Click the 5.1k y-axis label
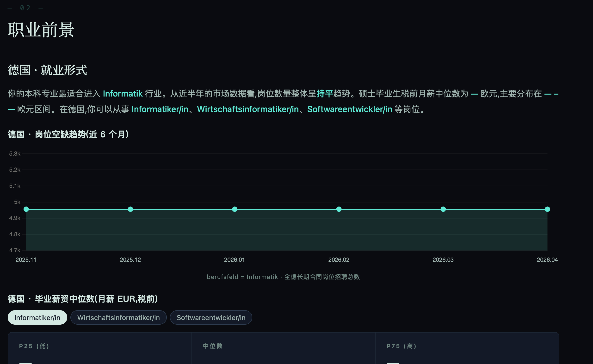593x364 pixels. coord(15,186)
